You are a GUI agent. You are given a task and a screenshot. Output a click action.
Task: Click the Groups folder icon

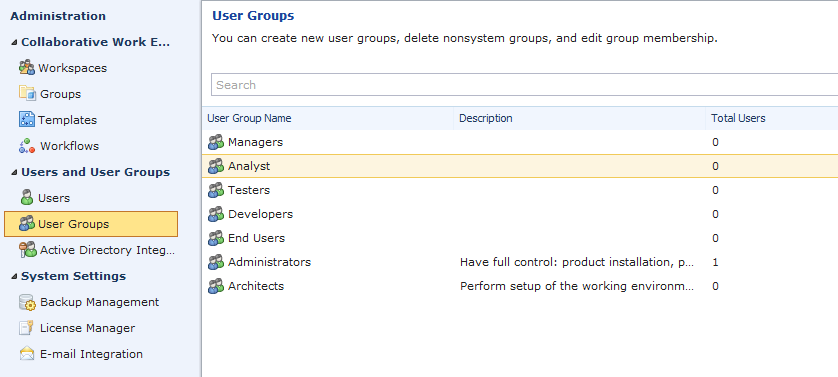pos(27,93)
